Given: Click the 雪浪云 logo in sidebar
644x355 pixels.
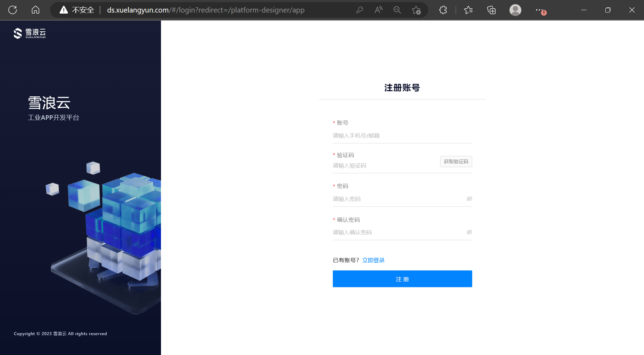Looking at the screenshot, I should pyautogui.click(x=30, y=33).
